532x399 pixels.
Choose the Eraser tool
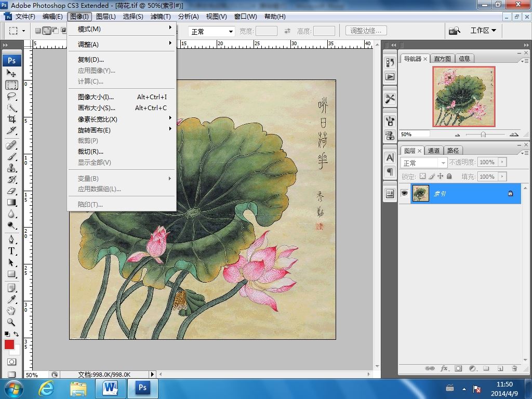[11, 191]
